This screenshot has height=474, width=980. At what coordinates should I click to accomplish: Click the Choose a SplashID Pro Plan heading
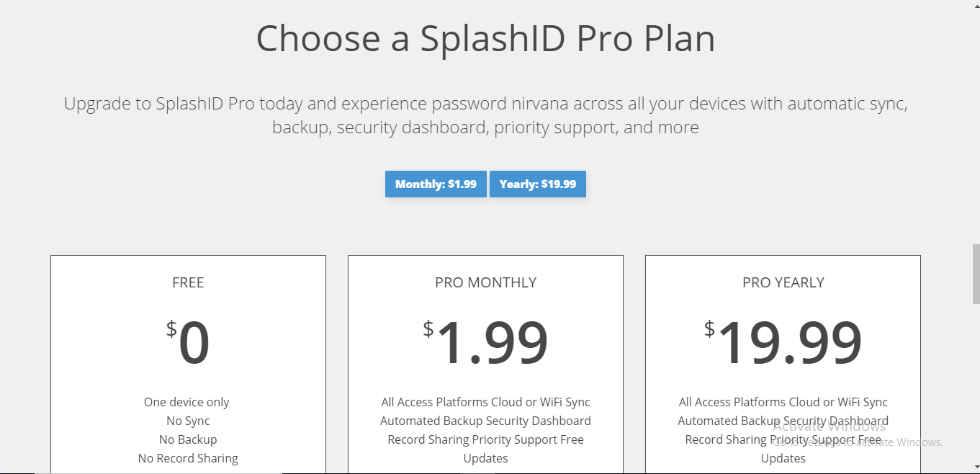485,38
